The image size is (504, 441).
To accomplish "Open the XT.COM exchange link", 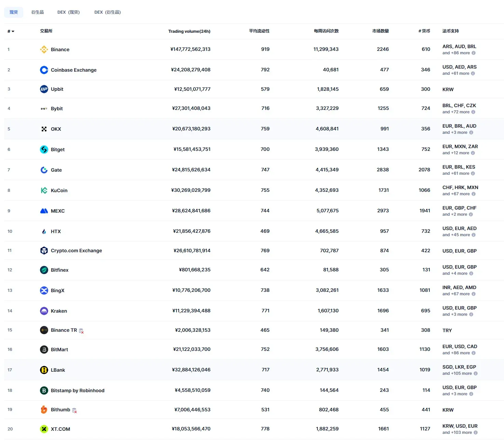I will click(60, 429).
